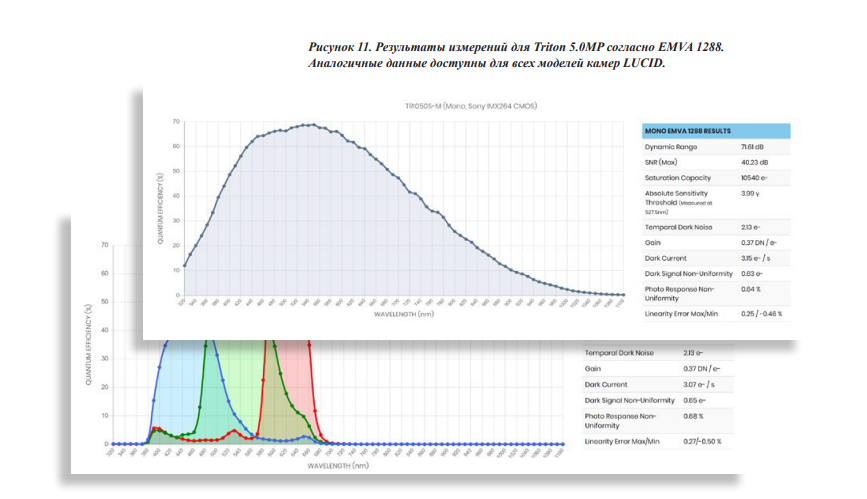Screen dimensions: 867x499
Task: Select "Dark Signal Non-Uniformity" in the lower color table
Action: [629, 401]
